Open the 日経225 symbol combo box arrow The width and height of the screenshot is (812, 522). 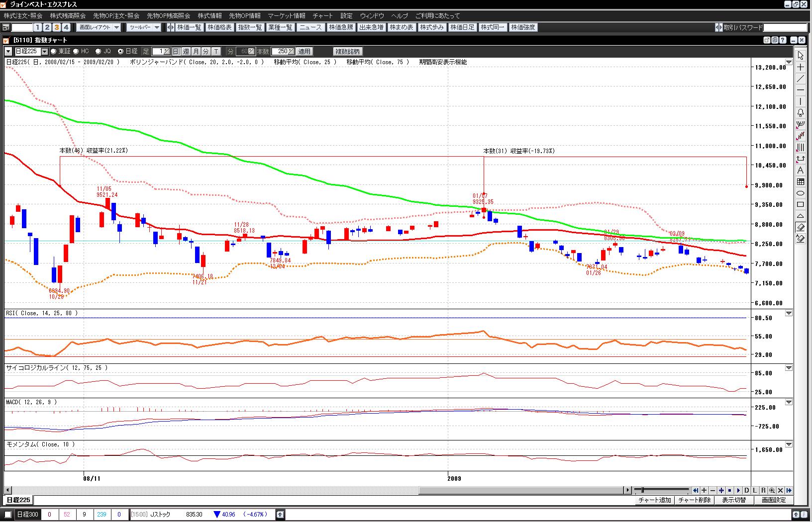45,51
